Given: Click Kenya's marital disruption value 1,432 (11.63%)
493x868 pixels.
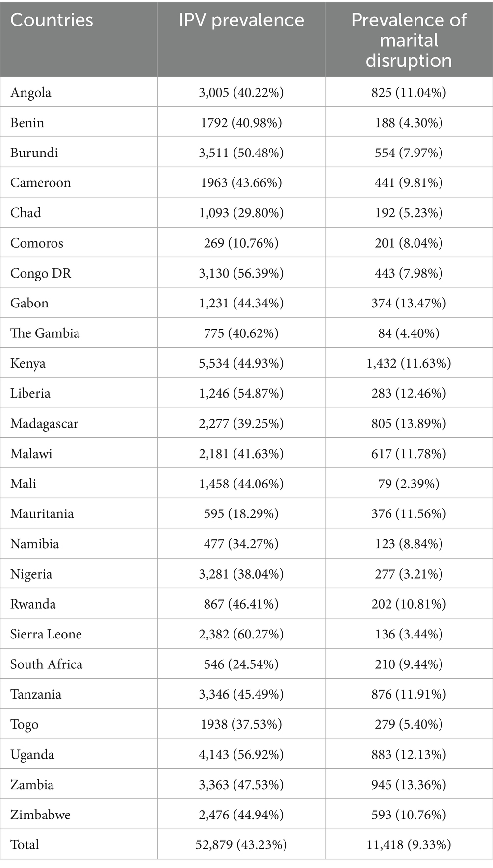Looking at the screenshot, I should (409, 363).
